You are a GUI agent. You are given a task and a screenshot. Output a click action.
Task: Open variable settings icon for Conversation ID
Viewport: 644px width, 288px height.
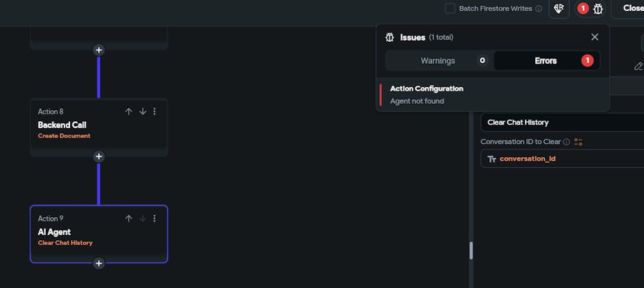[x=578, y=142]
